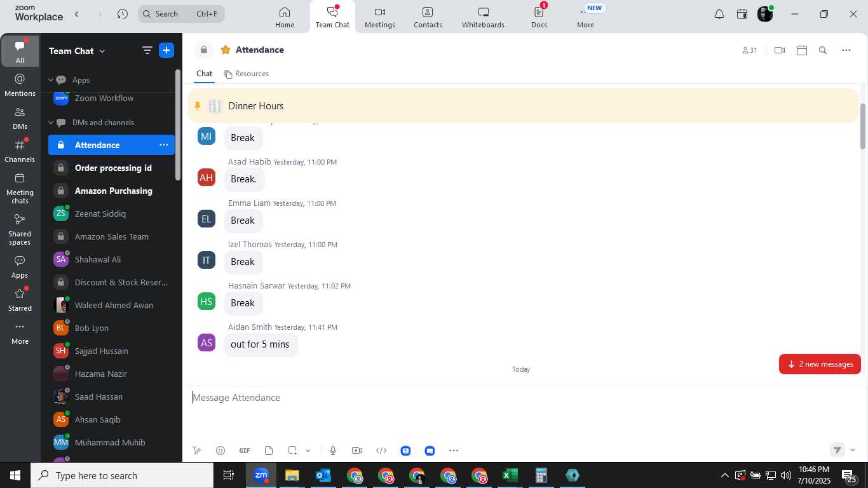The width and height of the screenshot is (868, 488).
Task: Open the Amazon Purchasing channel
Action: pyautogui.click(x=111, y=191)
